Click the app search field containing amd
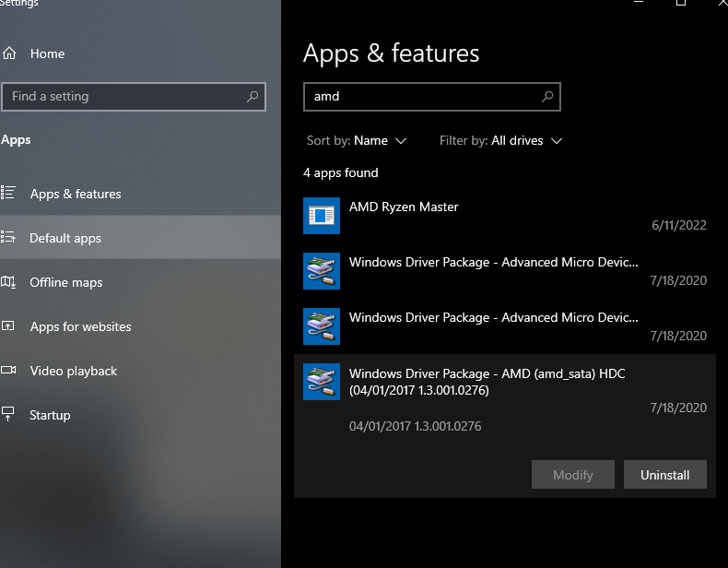 click(x=432, y=97)
